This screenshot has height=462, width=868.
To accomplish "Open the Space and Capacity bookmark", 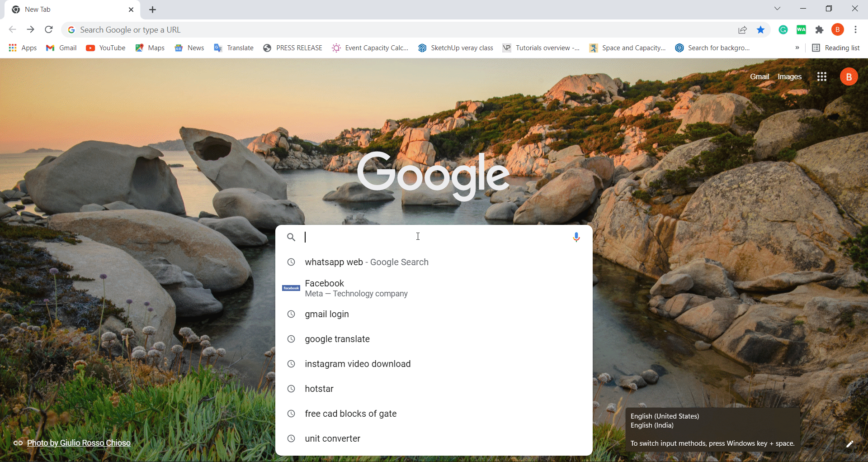I will point(627,48).
